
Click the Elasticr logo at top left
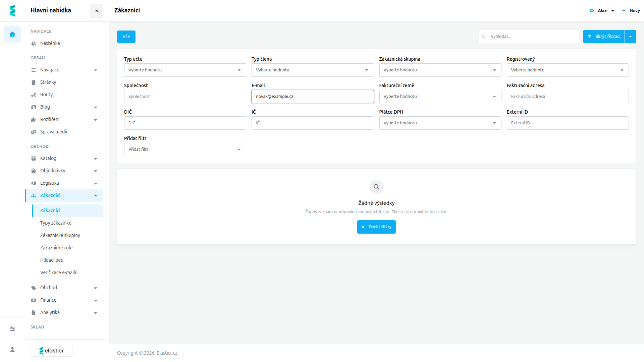click(x=12, y=11)
